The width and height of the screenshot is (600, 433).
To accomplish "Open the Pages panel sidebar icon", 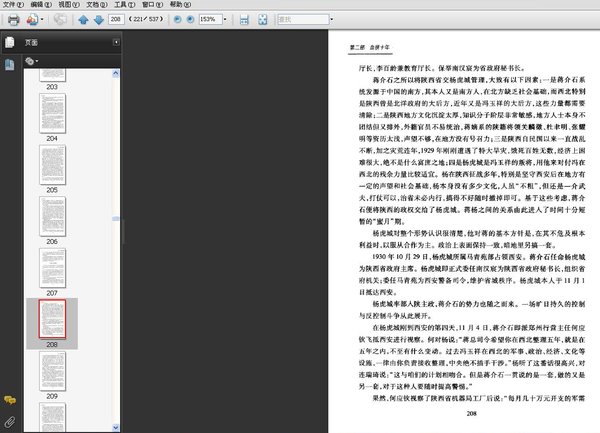I will [x=9, y=43].
